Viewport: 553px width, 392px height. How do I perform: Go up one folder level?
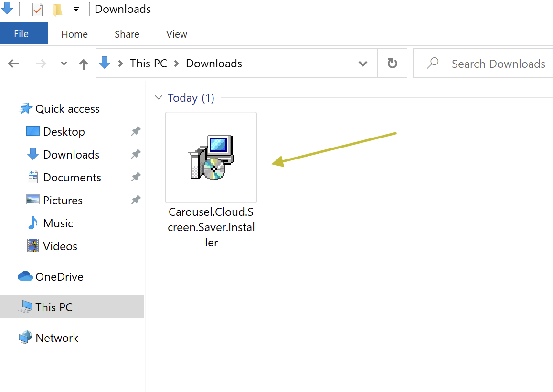[84, 64]
